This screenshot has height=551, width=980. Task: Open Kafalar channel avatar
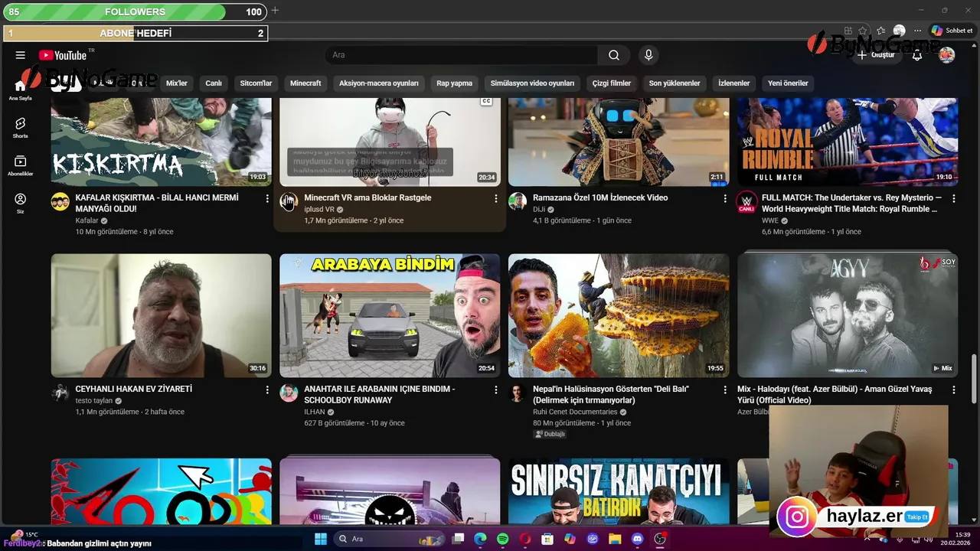tap(60, 202)
